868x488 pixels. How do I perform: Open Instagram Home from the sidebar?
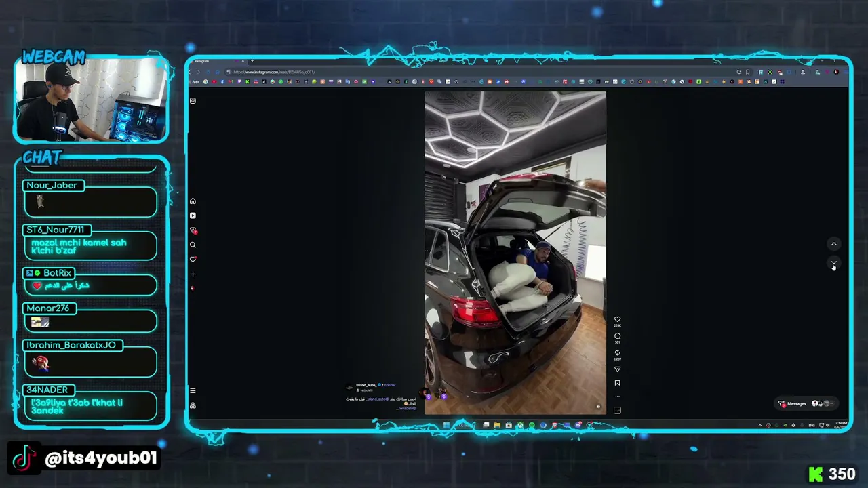193,201
